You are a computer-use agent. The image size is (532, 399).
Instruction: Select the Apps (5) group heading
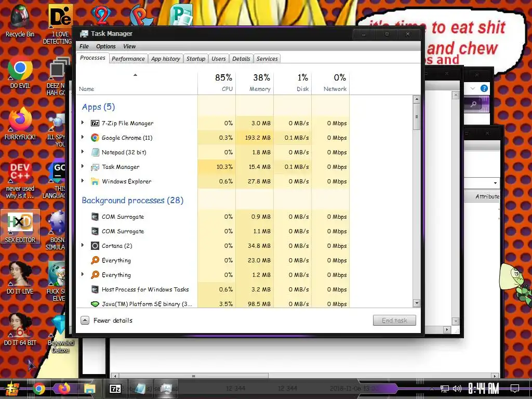tap(98, 107)
